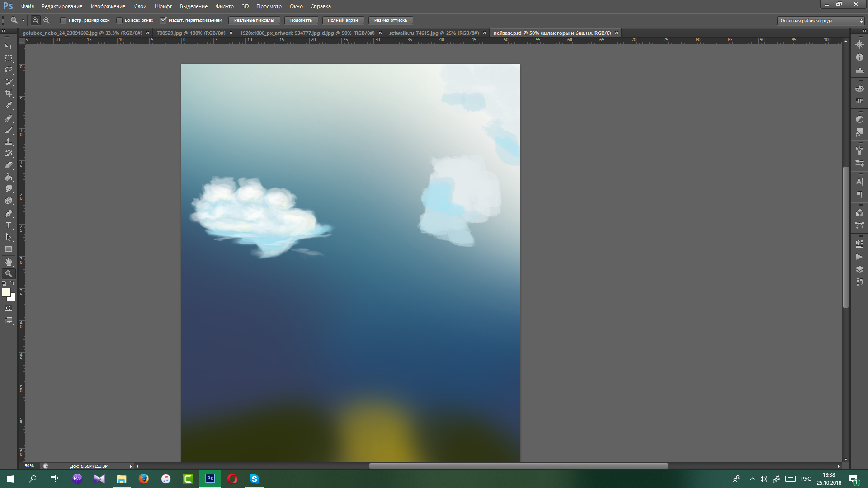Enable 'Настр. размер окон' checkbox

(x=63, y=20)
